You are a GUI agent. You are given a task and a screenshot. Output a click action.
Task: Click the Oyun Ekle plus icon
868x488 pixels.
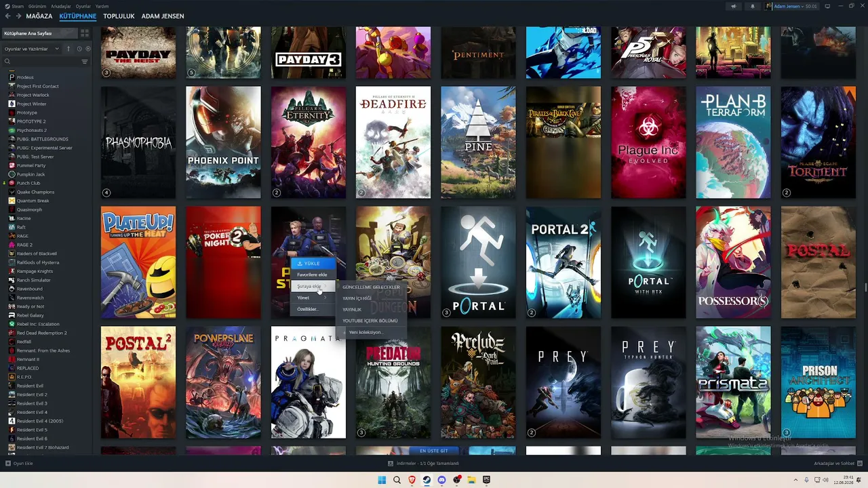click(x=8, y=464)
